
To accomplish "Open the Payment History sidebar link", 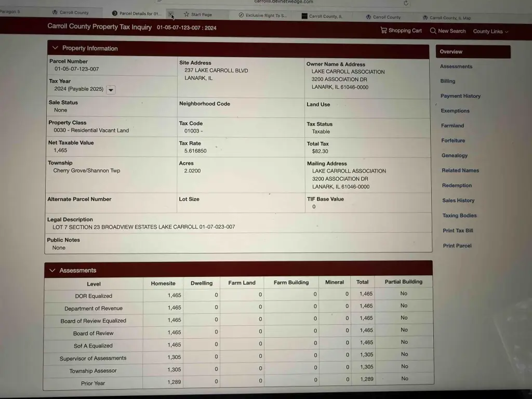I will [x=460, y=96].
